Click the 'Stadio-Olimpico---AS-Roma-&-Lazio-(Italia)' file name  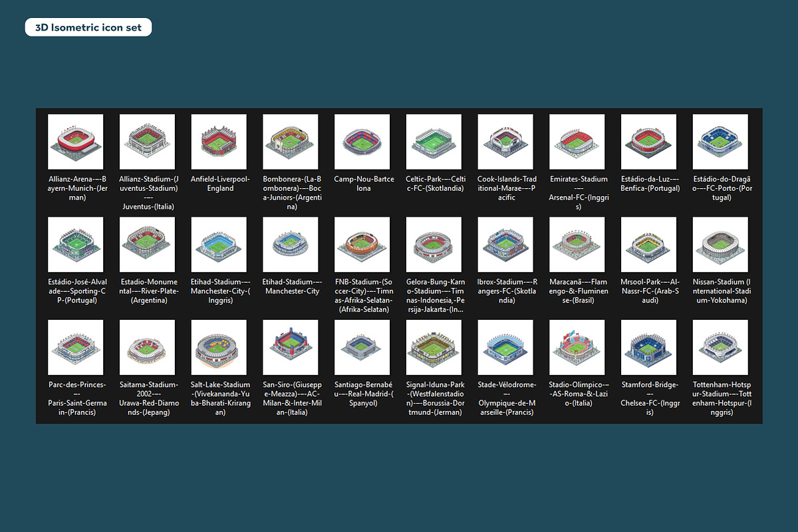(577, 394)
